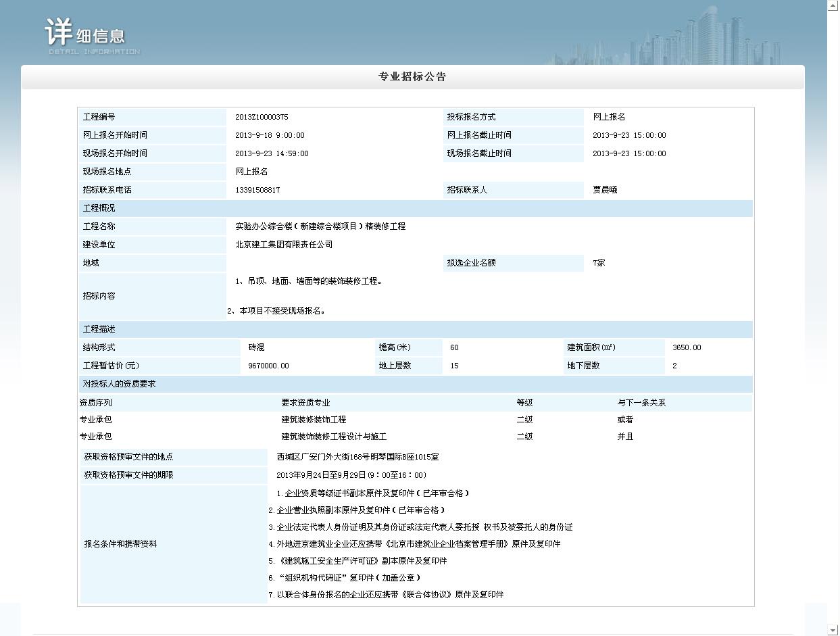Click the 专业招标公告 title bar
The width and height of the screenshot is (840, 636).
(412, 77)
